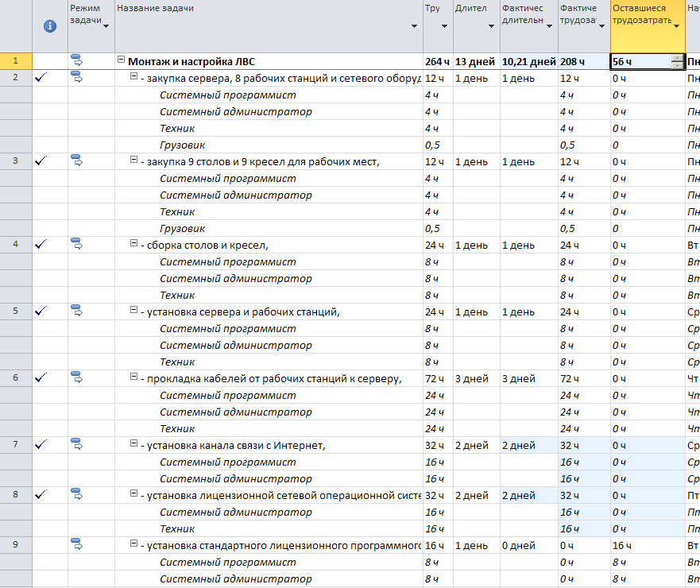The width and height of the screenshot is (700, 588).
Task: Open the Название задачи column filter dropdown
Action: 414,26
